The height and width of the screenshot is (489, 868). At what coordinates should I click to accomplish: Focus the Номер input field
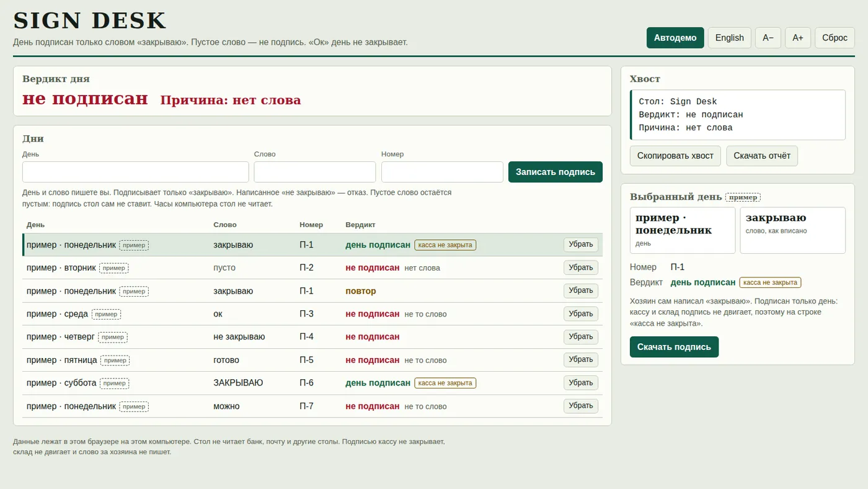(x=442, y=172)
